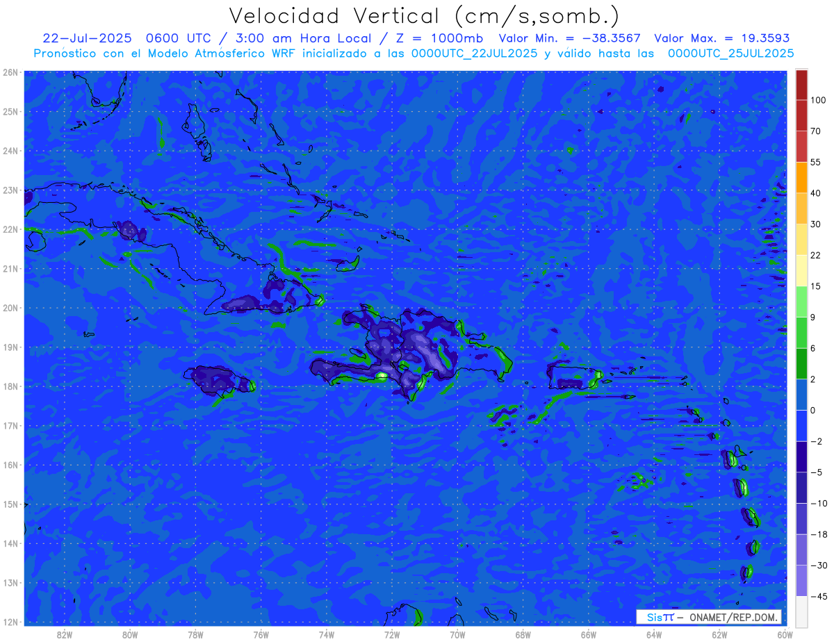This screenshot has width=834, height=644.
Task: Click the longitude label '72W'
Action: (392, 634)
